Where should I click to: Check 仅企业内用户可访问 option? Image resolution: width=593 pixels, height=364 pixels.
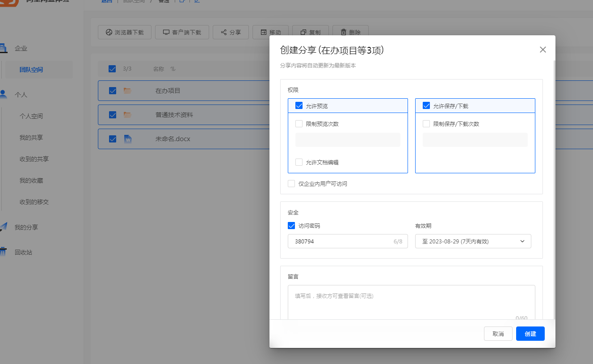click(291, 184)
